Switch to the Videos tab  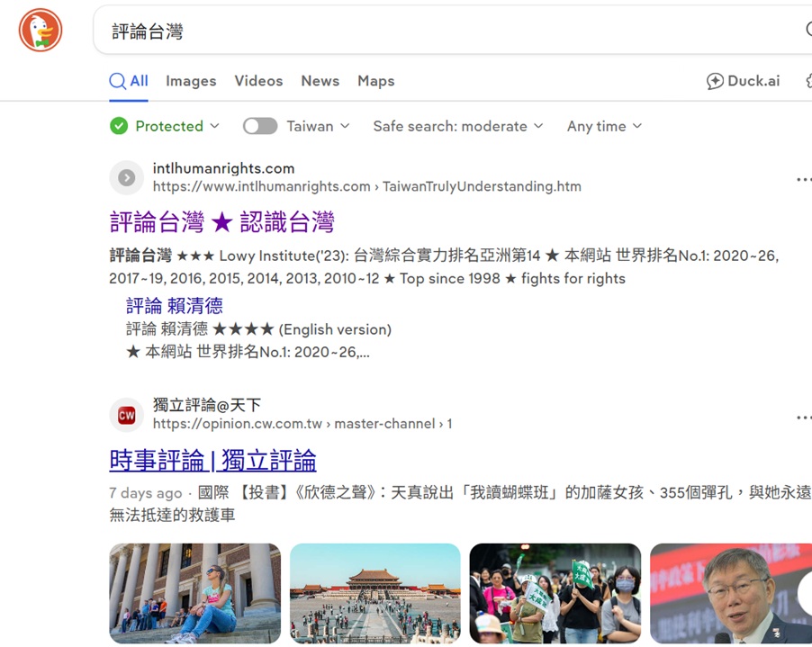pos(258,81)
